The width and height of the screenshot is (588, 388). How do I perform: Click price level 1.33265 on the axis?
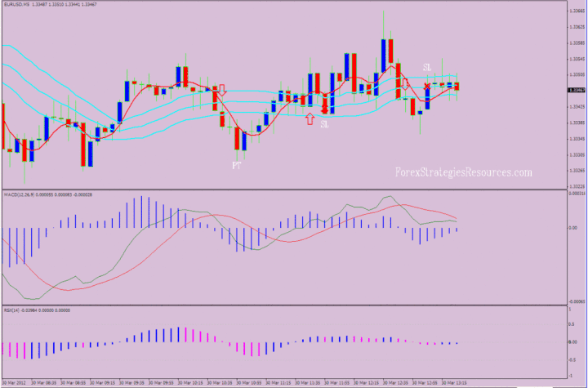[x=577, y=171]
